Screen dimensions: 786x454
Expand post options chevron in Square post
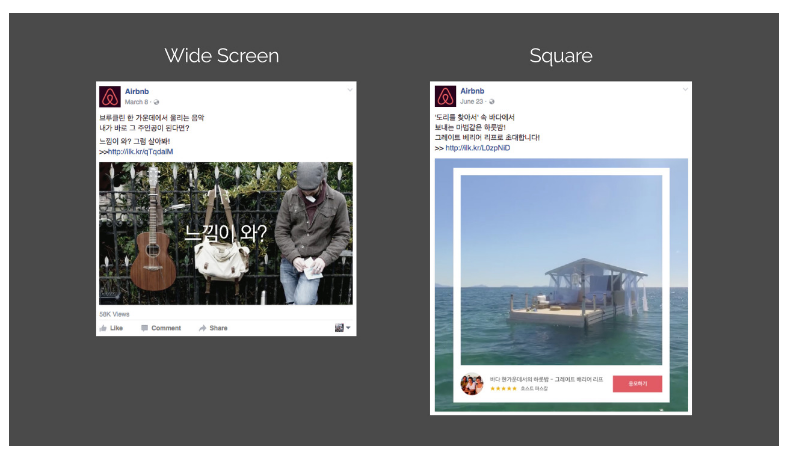pos(685,90)
